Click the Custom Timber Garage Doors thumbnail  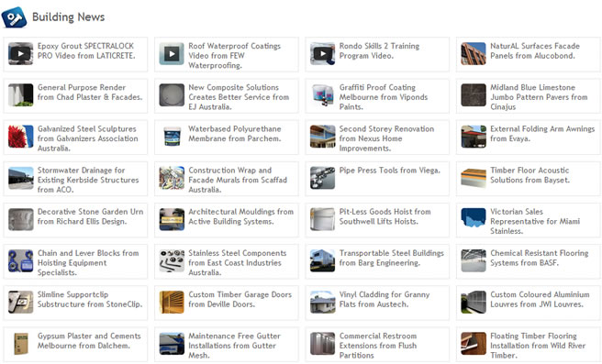coord(172,303)
